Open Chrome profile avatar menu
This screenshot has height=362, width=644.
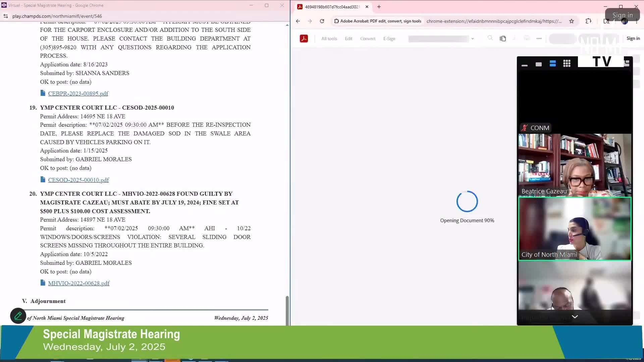click(x=625, y=21)
